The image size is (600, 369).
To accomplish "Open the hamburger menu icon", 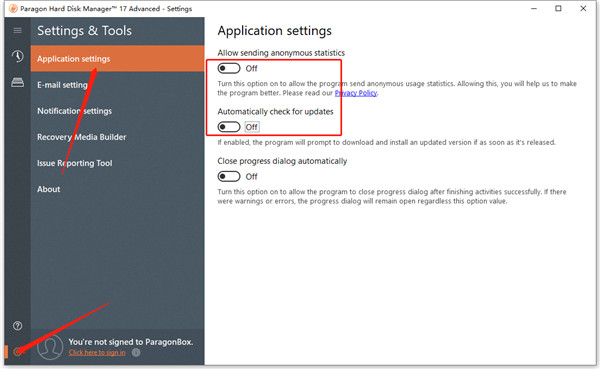I will [17, 30].
